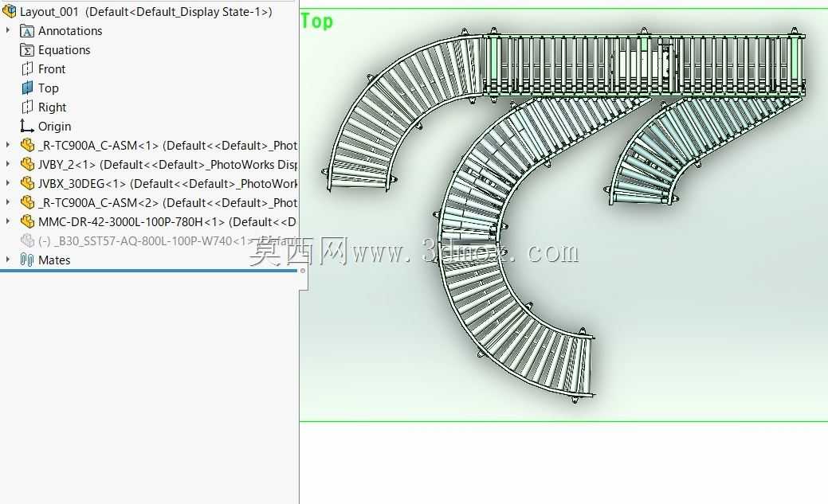828x504 pixels.
Task: Click the green Top plane label in viewport
Action: click(x=317, y=21)
